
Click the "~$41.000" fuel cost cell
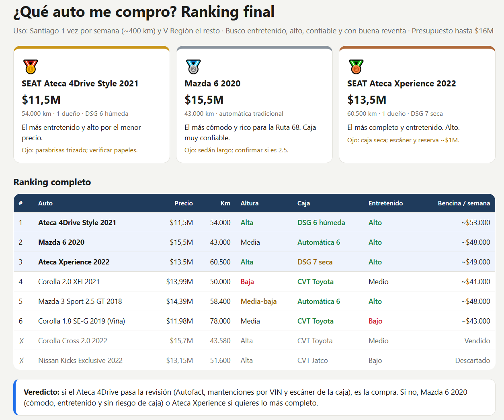[476, 282]
